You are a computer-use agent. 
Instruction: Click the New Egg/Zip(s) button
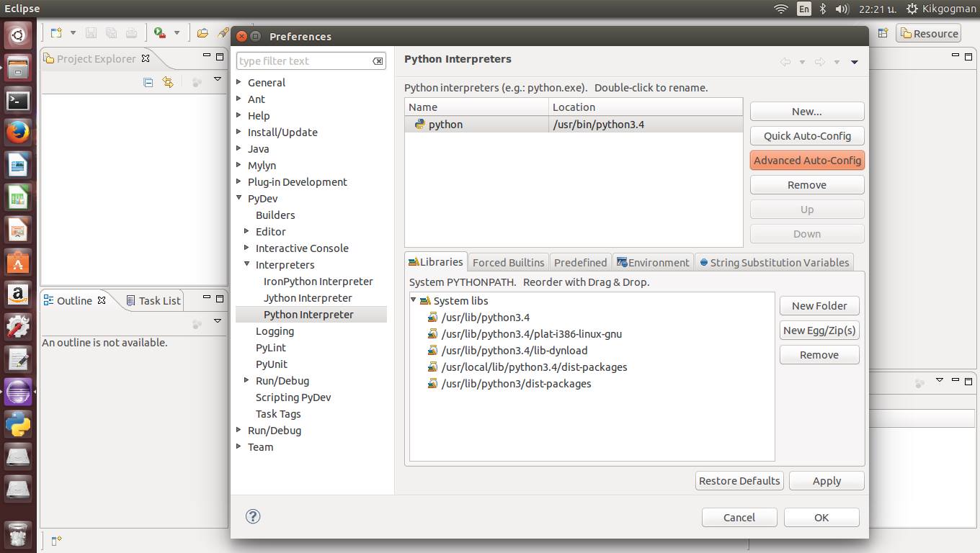819,331
